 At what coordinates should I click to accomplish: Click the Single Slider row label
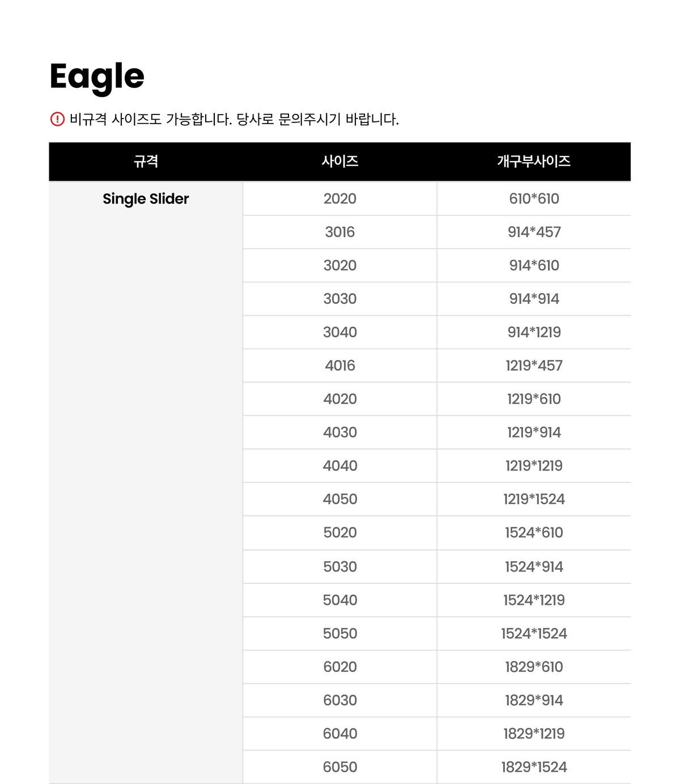click(146, 199)
